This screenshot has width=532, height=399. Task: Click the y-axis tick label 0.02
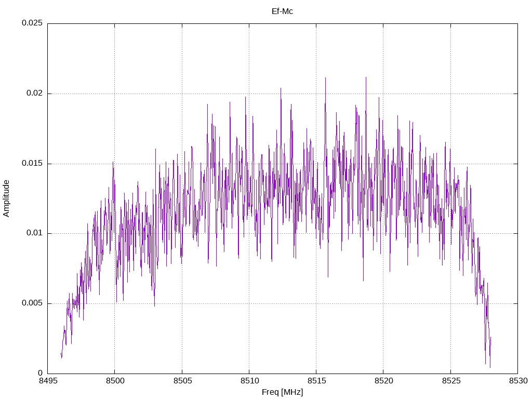35,94
